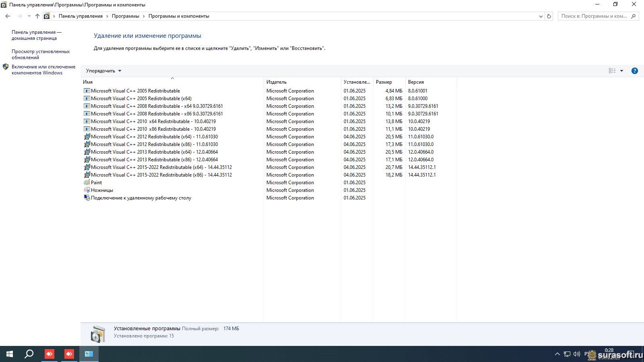The image size is (644, 362).
Task: Sort by the Имя column header
Action: coord(172,82)
